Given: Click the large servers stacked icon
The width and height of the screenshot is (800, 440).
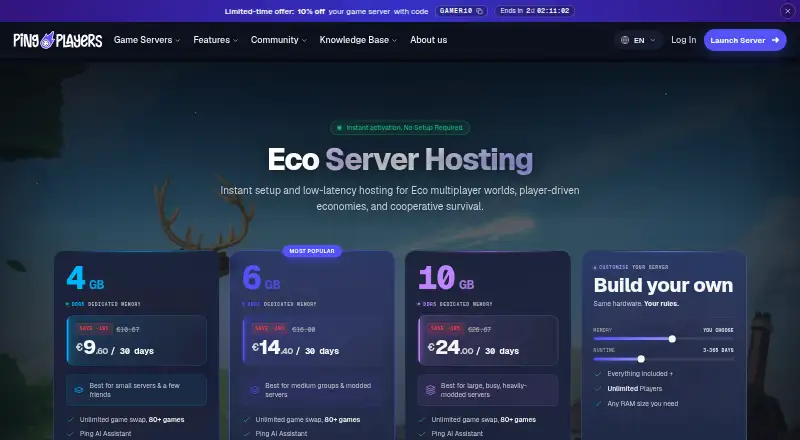Looking at the screenshot, I should point(430,390).
